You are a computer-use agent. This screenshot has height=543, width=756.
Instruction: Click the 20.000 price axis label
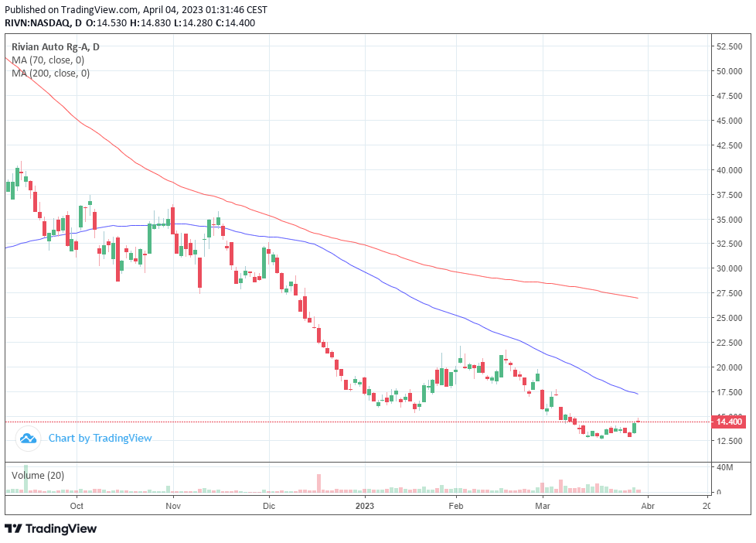[x=729, y=367]
